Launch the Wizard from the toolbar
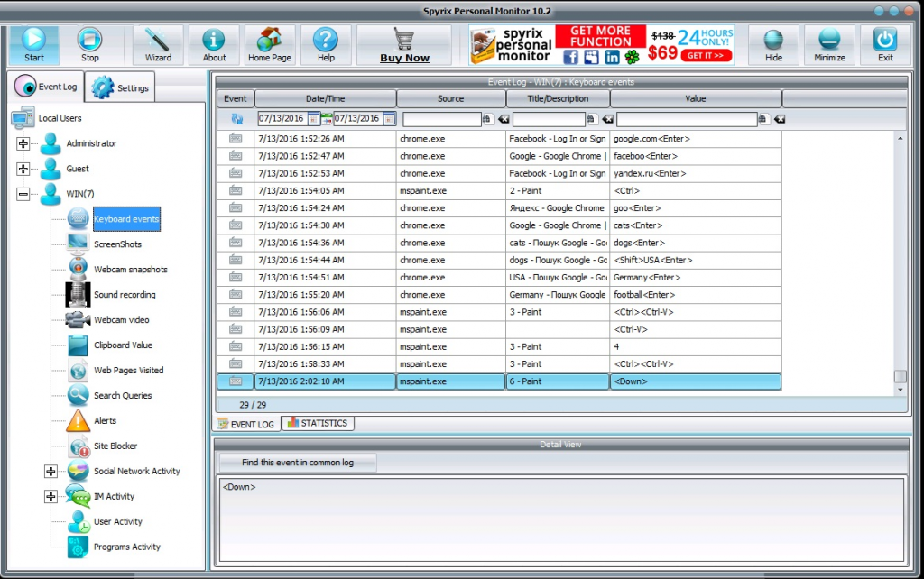 coord(158,44)
